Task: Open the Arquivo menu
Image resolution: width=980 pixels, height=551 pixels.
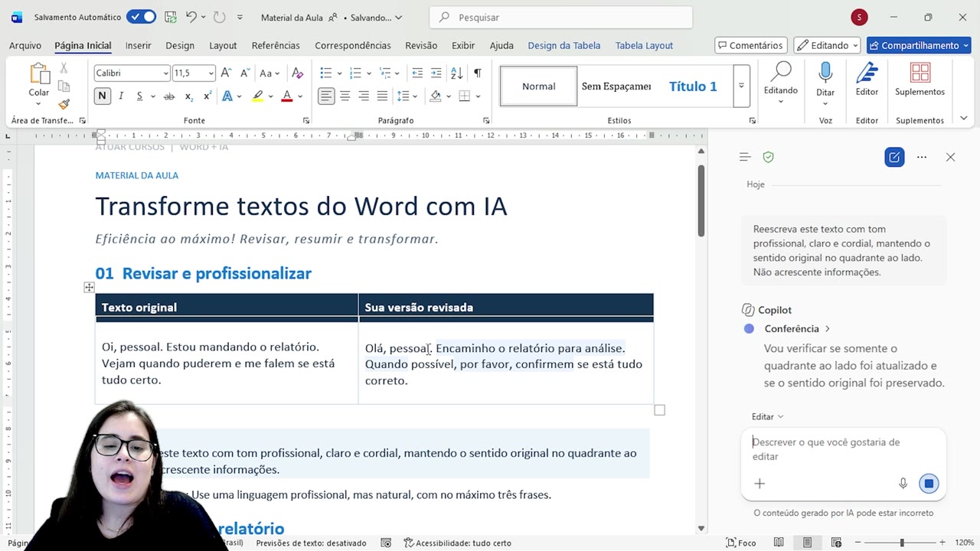Action: [25, 45]
